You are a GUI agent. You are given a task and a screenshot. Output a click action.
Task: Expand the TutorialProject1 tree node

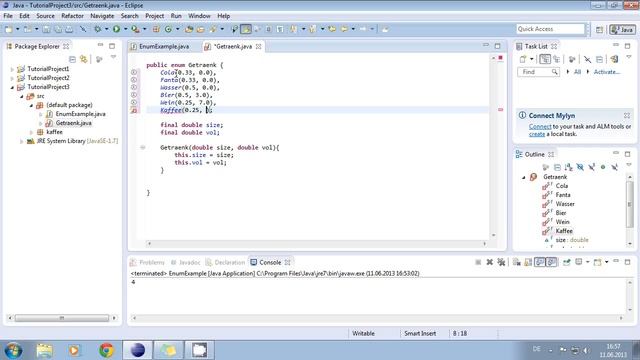(12, 69)
